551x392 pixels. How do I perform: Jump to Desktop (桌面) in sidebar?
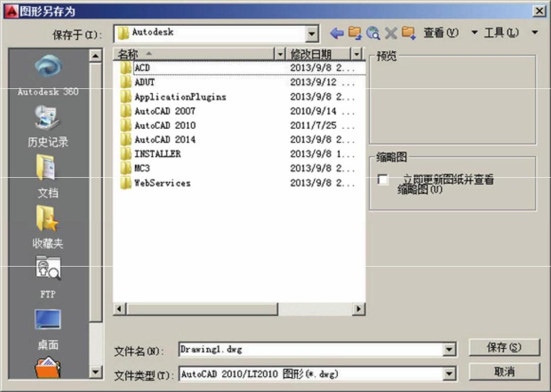coord(48,321)
